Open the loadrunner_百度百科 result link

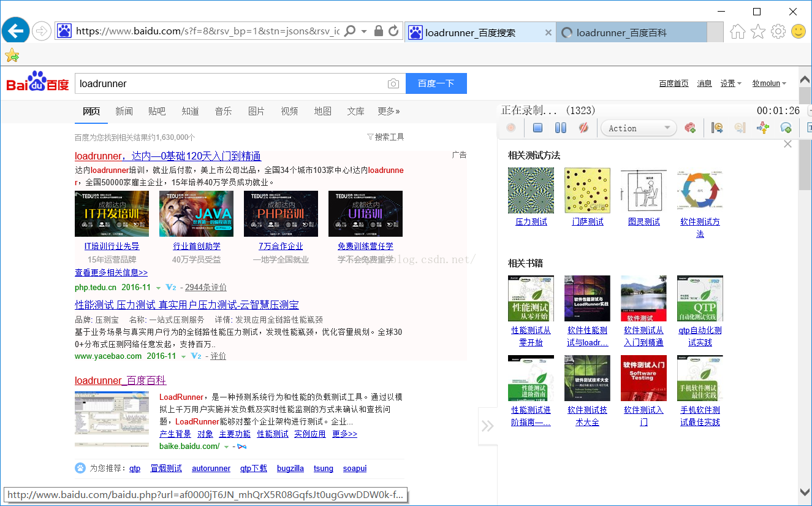[120, 380]
